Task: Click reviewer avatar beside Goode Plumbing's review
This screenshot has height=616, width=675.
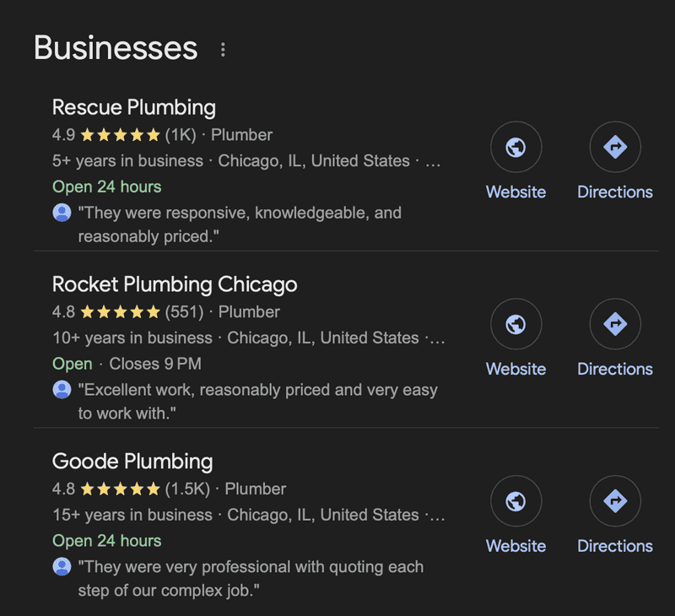Action: click(x=62, y=567)
